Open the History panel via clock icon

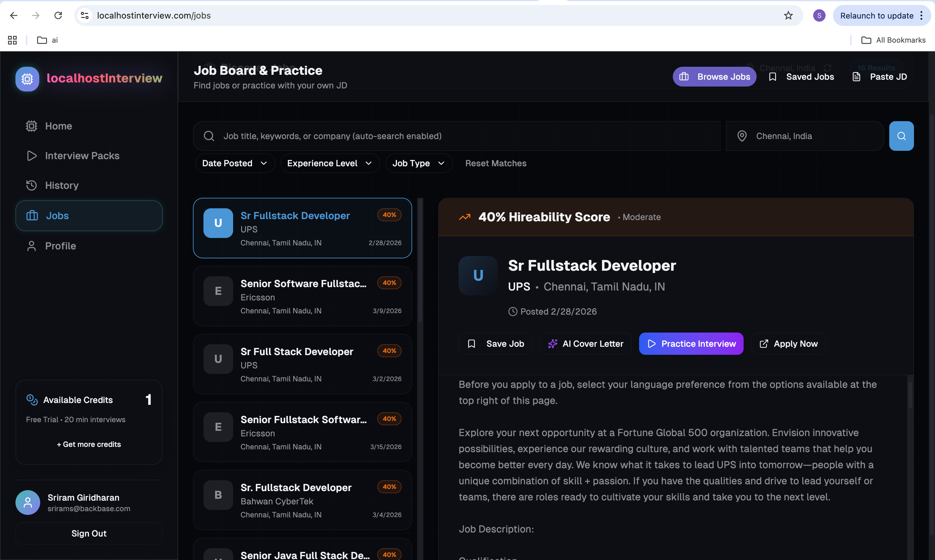pos(31,185)
